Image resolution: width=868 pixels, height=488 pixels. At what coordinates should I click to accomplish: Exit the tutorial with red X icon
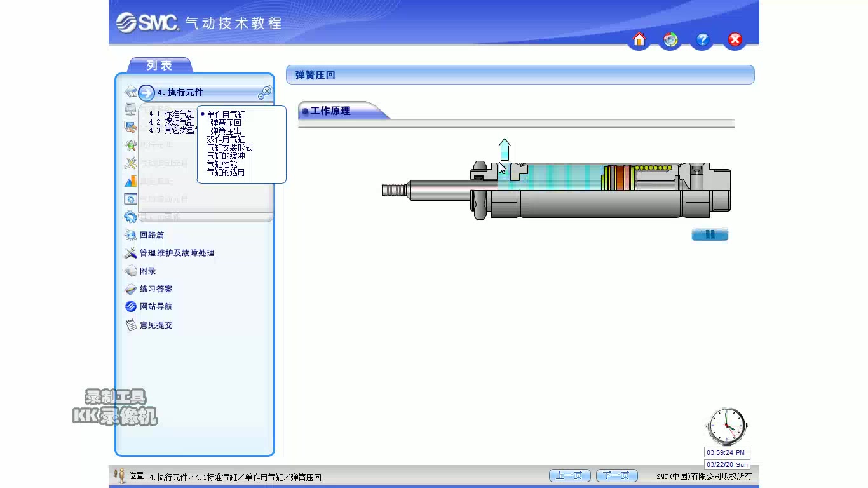pos(735,40)
